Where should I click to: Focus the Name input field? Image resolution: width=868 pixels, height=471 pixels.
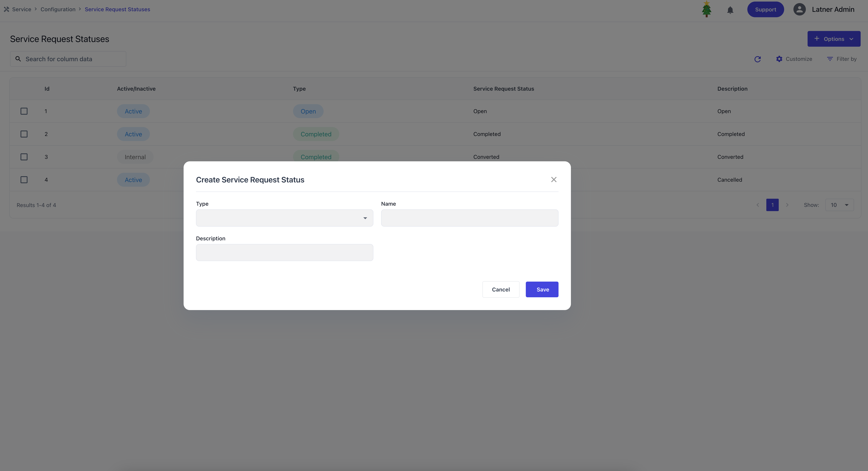click(x=469, y=218)
